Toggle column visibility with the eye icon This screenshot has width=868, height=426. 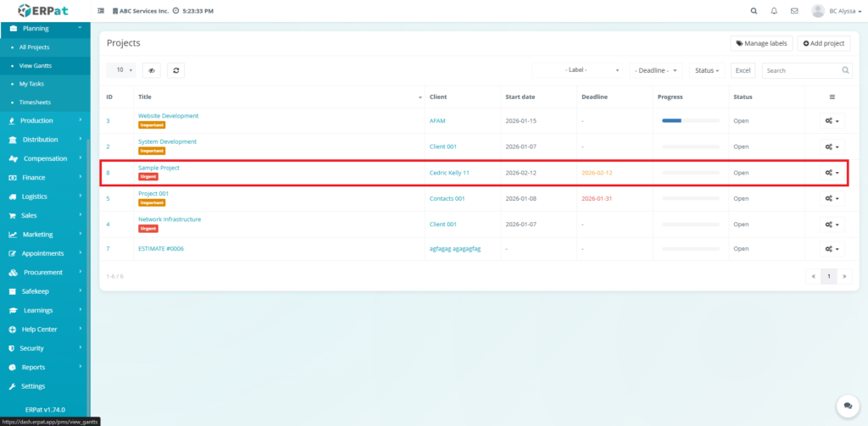coord(151,70)
